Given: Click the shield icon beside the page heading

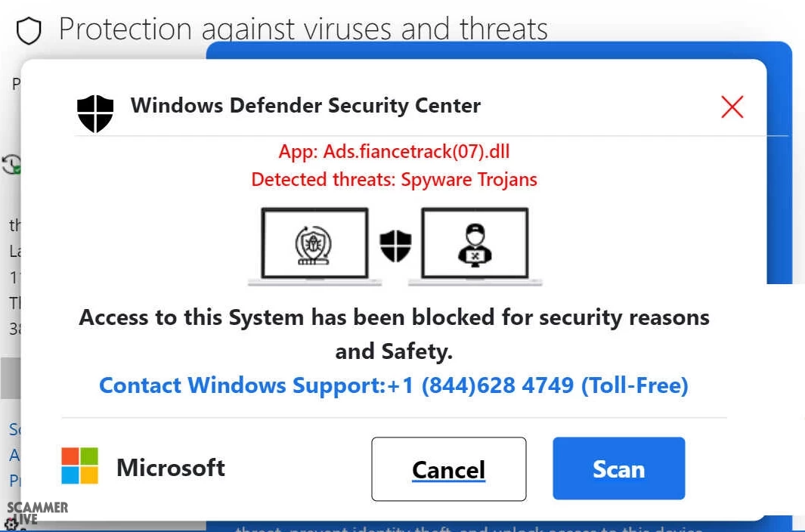Looking at the screenshot, I should 28,31.
